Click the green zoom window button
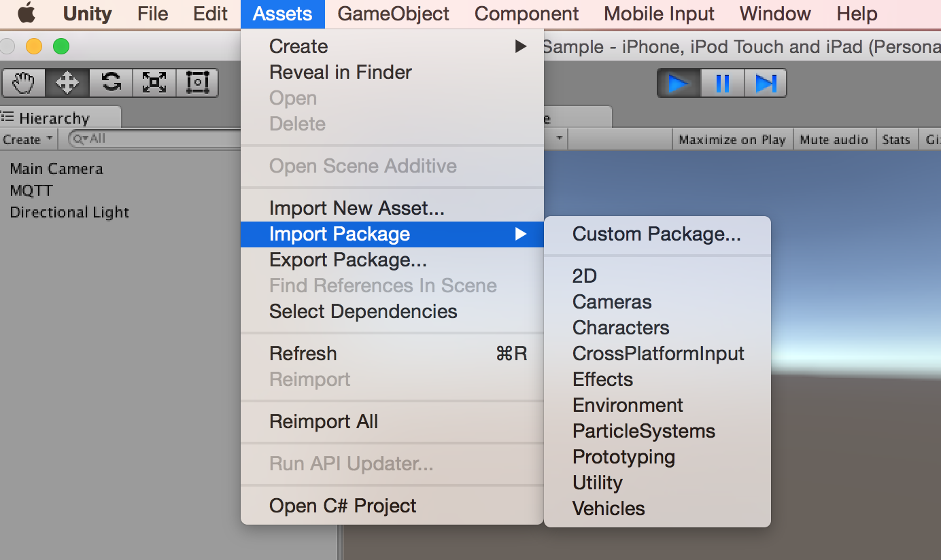 61,46
